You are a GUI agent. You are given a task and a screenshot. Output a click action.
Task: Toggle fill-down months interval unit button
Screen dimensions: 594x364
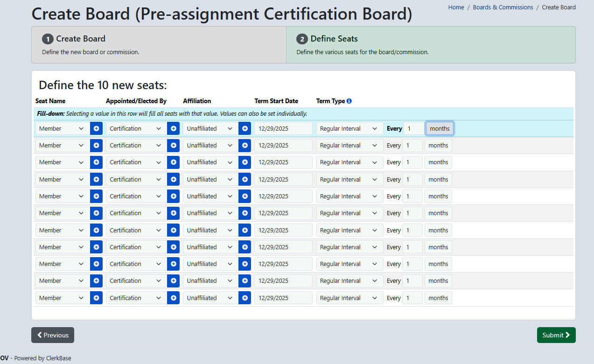440,128
